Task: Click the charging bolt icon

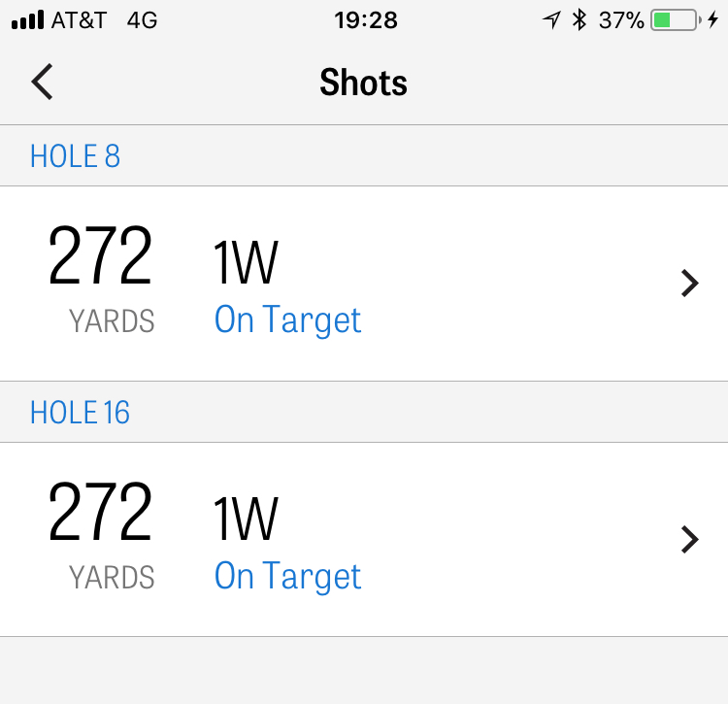Action: point(714,20)
